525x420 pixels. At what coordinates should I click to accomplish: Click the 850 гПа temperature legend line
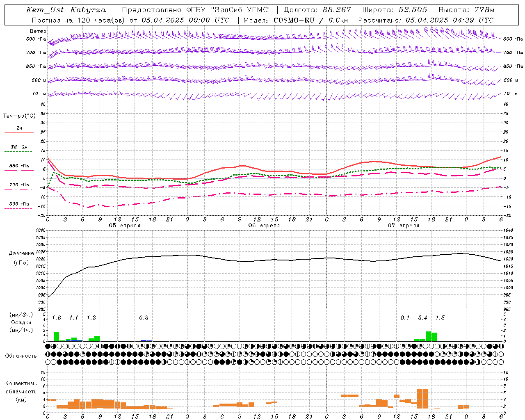coord(19,170)
